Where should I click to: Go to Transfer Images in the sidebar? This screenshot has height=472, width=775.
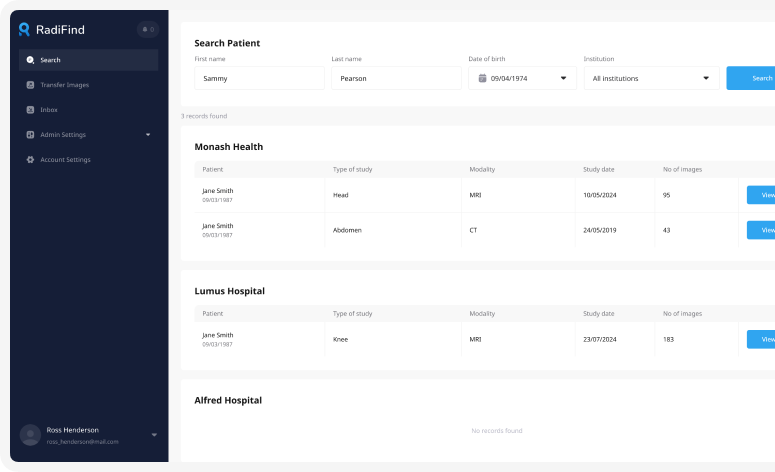click(x=64, y=85)
